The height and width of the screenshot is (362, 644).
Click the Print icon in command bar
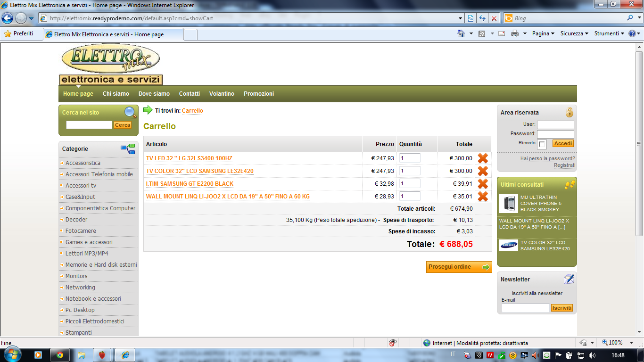click(515, 33)
